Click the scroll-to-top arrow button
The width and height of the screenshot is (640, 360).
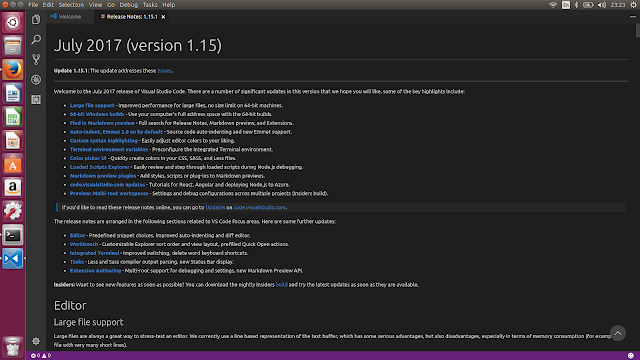(618, 333)
